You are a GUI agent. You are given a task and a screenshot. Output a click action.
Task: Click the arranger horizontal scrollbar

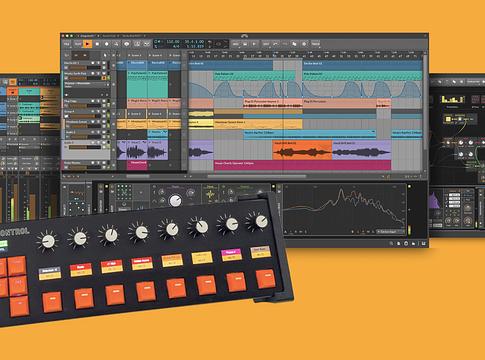click(257, 176)
